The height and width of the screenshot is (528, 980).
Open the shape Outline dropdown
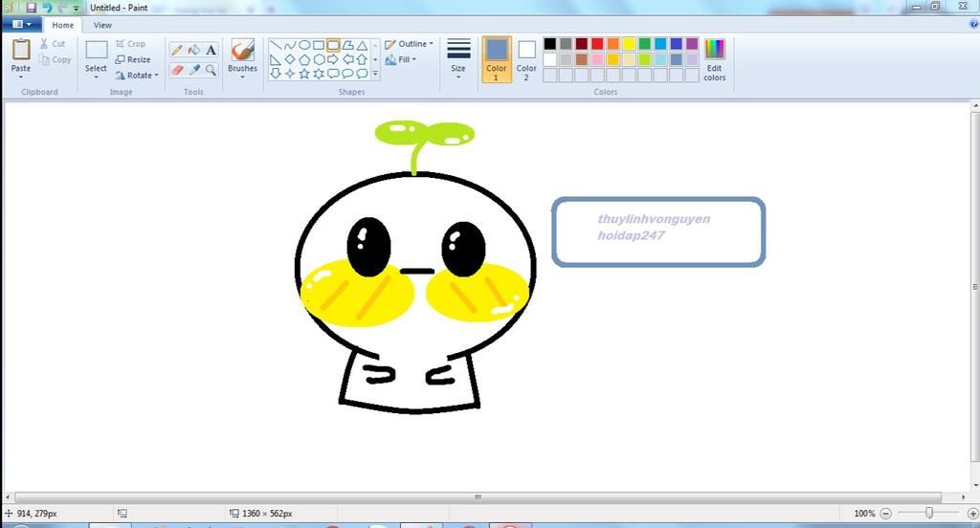pos(410,44)
